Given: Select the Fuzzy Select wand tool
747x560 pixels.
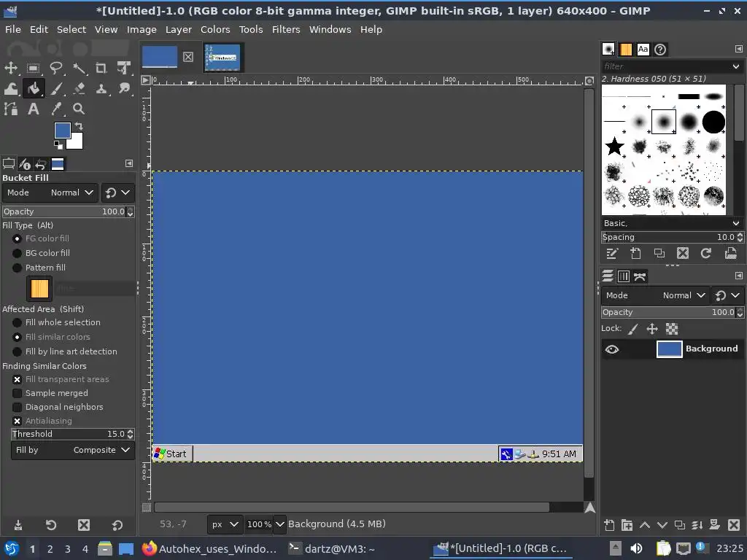Looking at the screenshot, I should click(x=79, y=68).
